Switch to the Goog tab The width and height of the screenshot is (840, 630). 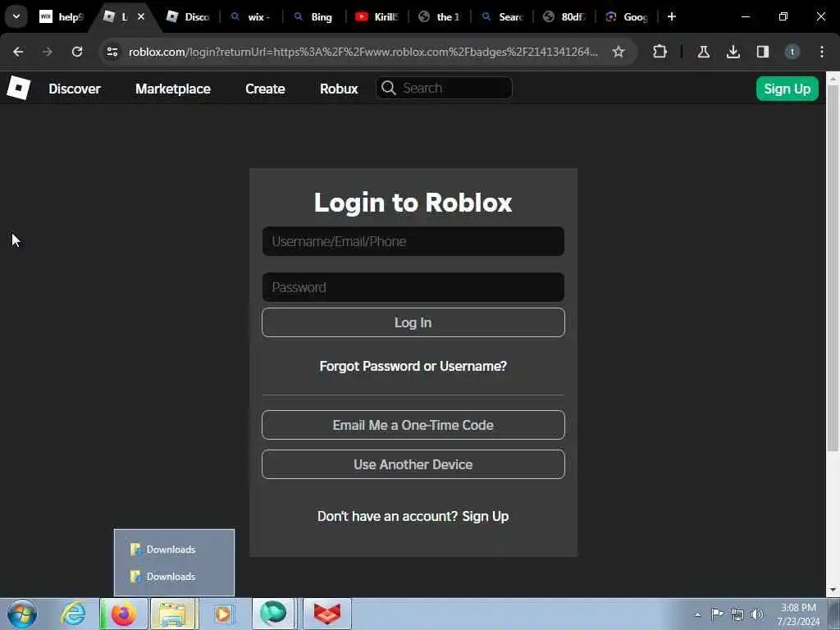[627, 16]
